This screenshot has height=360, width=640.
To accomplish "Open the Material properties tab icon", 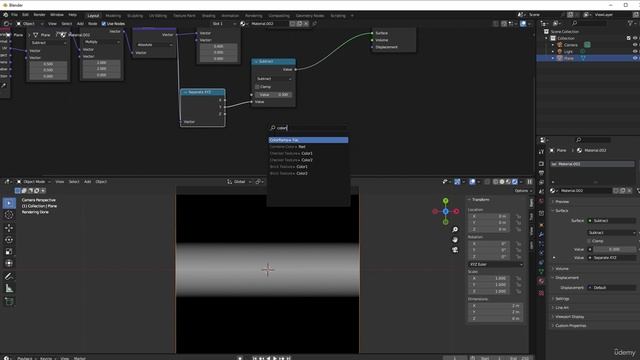I will click(541, 281).
